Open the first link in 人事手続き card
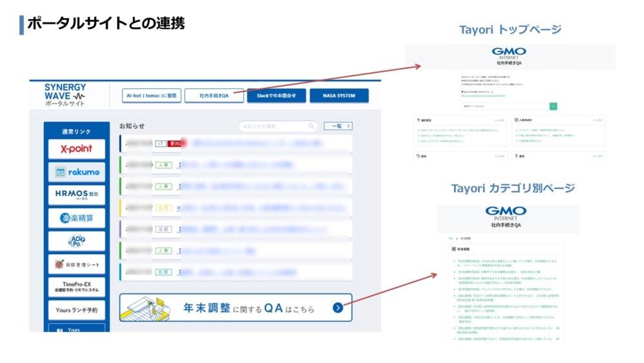The width and height of the screenshot is (644, 363). (x=542, y=130)
